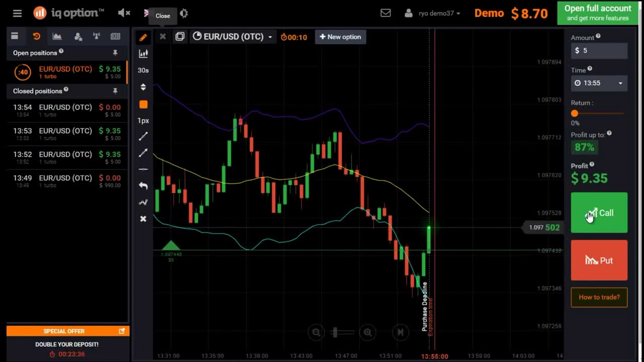
Task: Close the chart tab with X
Action: (x=163, y=36)
